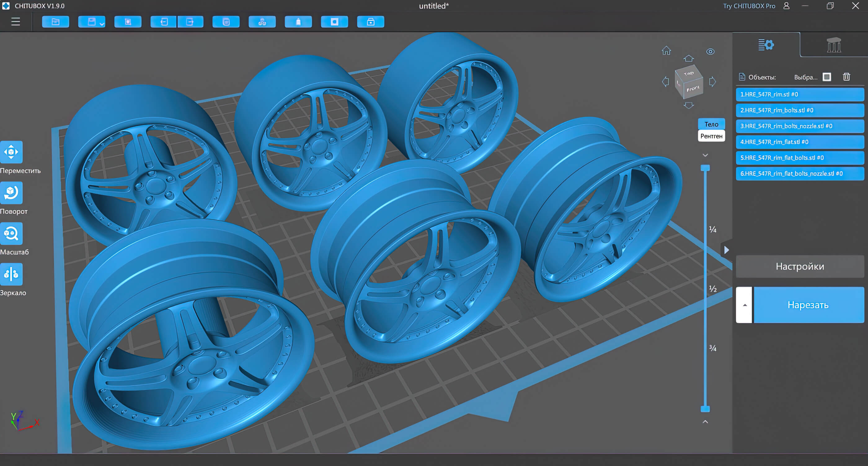Click the Redo toolbar button
This screenshot has width=868, height=466.
click(190, 22)
